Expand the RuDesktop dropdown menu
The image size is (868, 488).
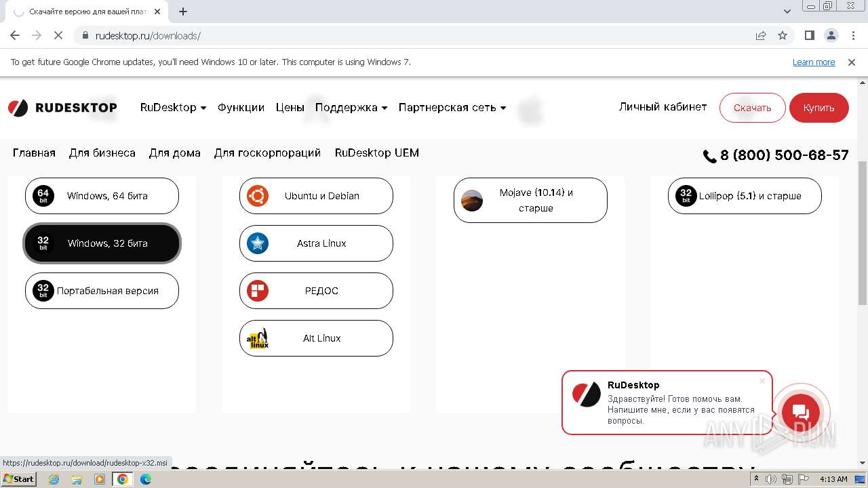(173, 107)
